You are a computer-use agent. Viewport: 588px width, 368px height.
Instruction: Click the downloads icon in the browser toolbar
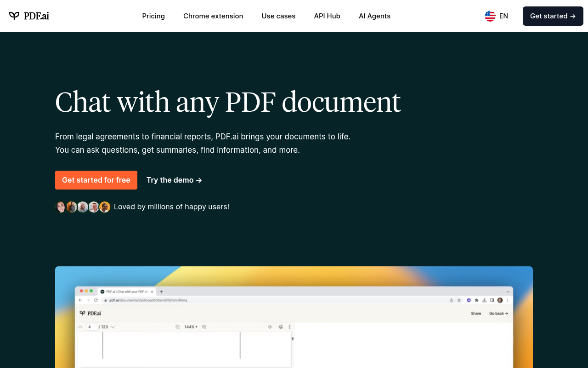pos(484,300)
